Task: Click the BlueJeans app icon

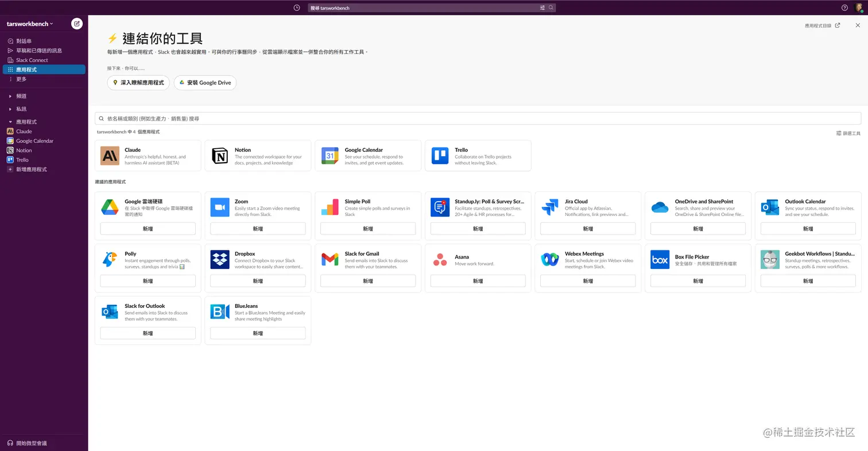Action: click(220, 312)
